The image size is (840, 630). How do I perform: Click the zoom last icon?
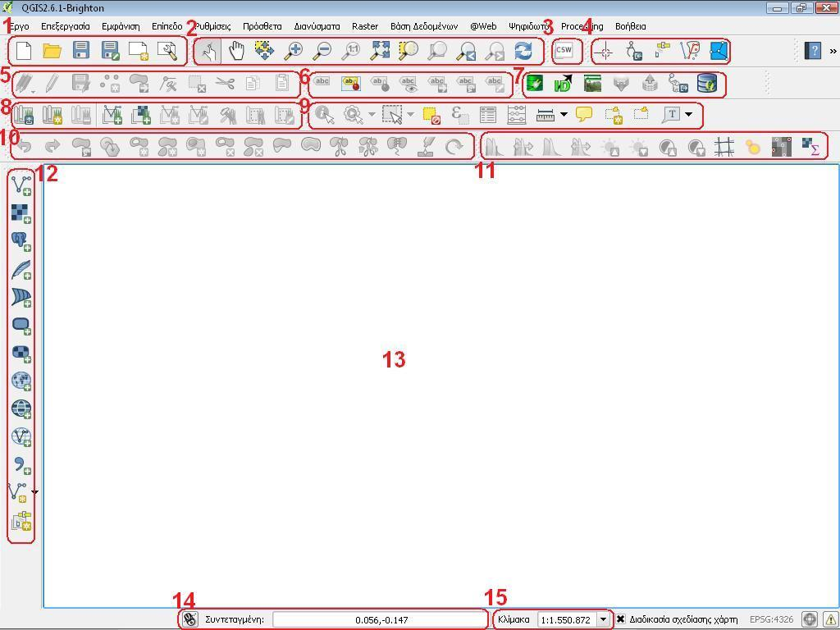[x=466, y=51]
